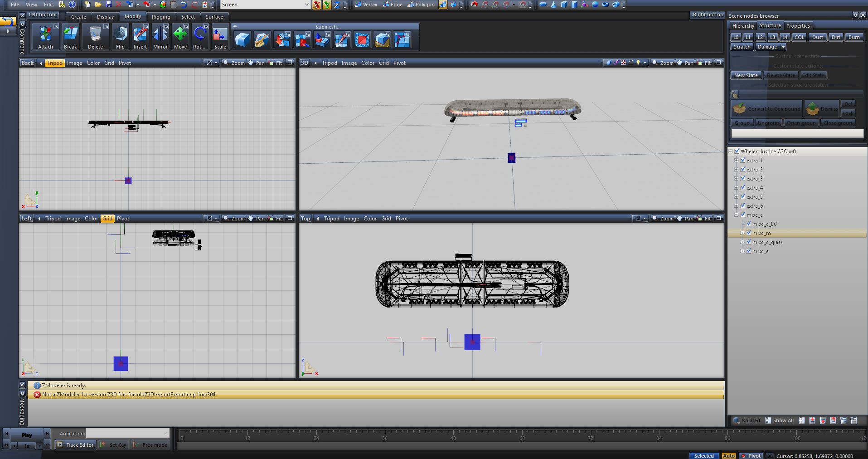This screenshot has width=868, height=459.
Task: Click the New State button
Action: click(746, 75)
